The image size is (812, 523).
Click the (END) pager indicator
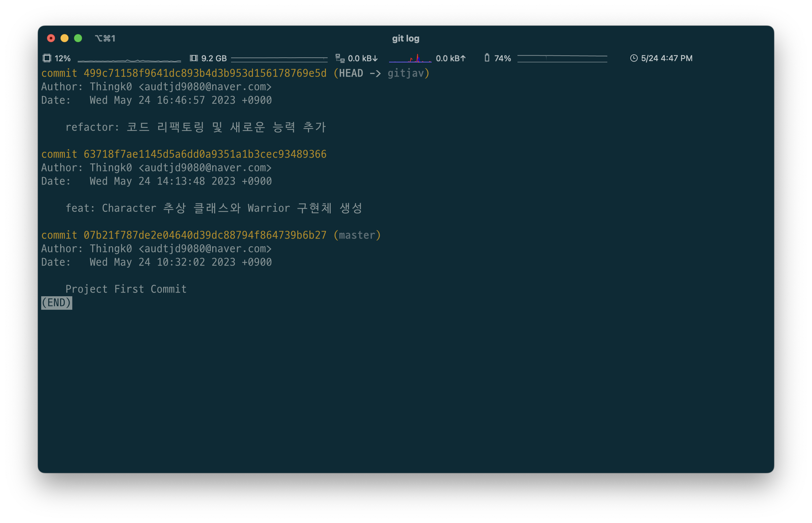[x=56, y=303]
